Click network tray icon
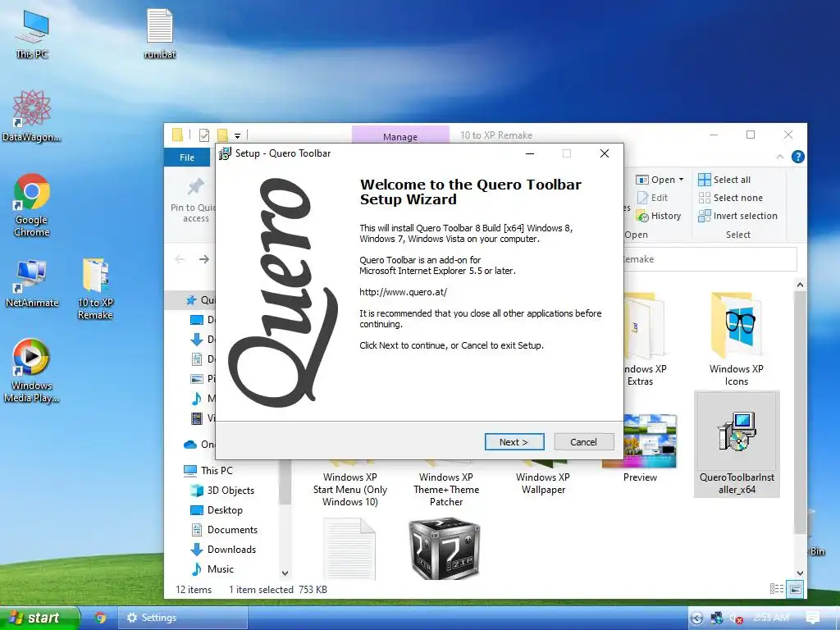This screenshot has width=840, height=630. tap(716, 619)
